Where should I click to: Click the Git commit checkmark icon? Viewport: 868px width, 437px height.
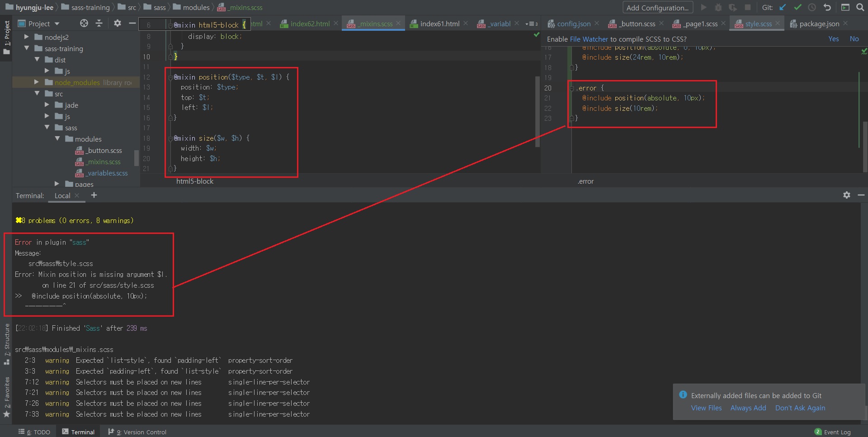(x=797, y=7)
